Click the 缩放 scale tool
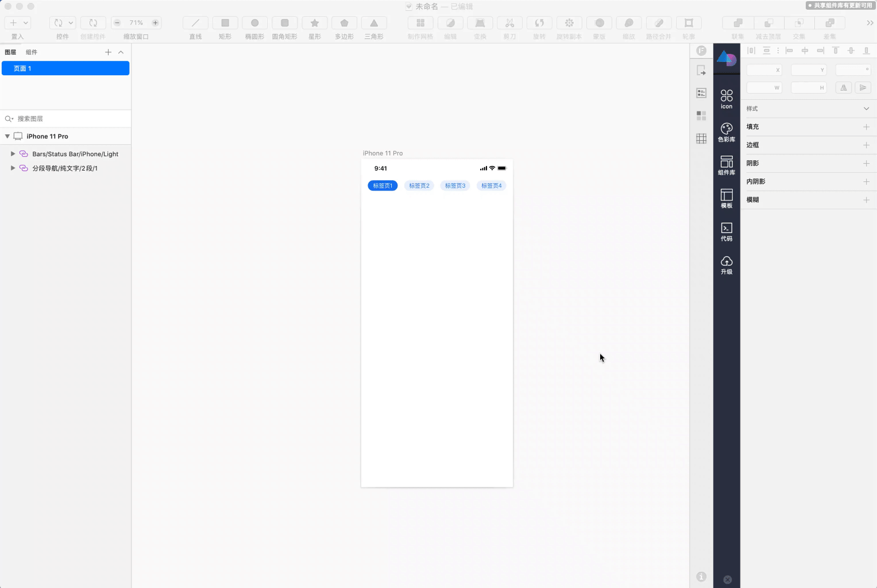This screenshot has height=588, width=877. tap(629, 23)
